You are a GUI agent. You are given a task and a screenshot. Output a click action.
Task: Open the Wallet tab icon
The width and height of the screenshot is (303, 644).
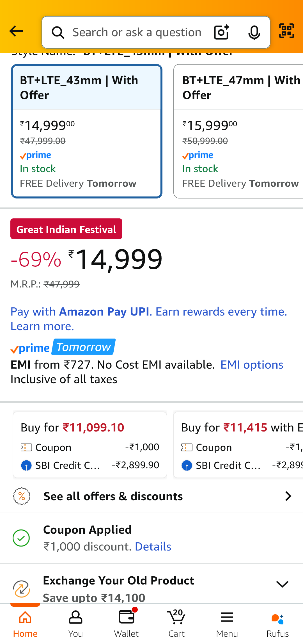(126, 622)
